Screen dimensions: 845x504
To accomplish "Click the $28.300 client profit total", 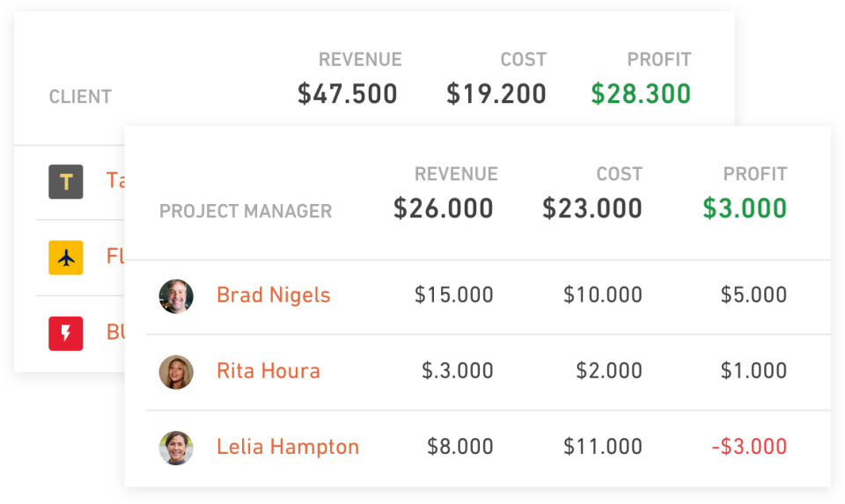I will [x=641, y=94].
